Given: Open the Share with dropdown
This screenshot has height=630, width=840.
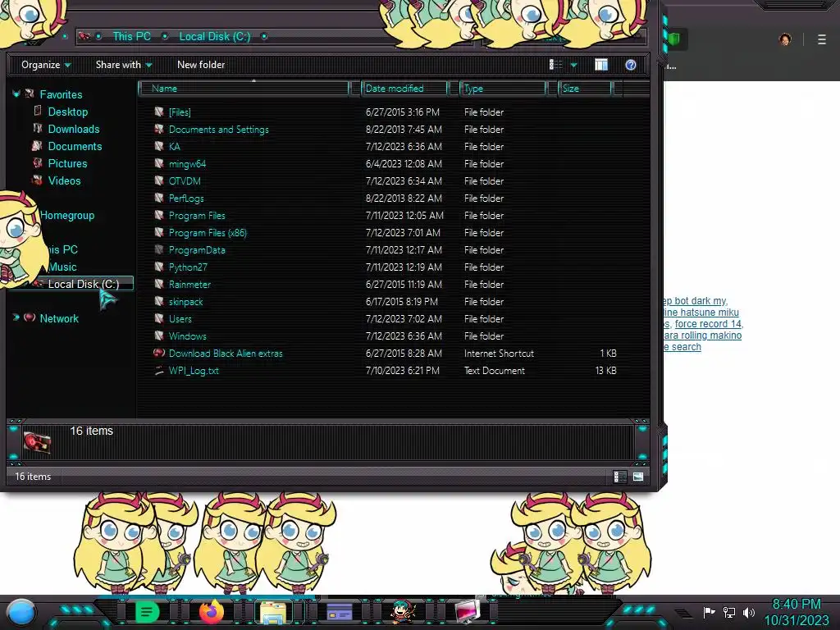Looking at the screenshot, I should [124, 65].
